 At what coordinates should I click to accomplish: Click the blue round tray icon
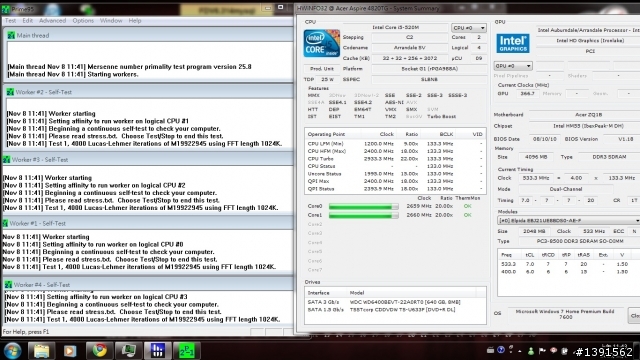tap(501, 350)
